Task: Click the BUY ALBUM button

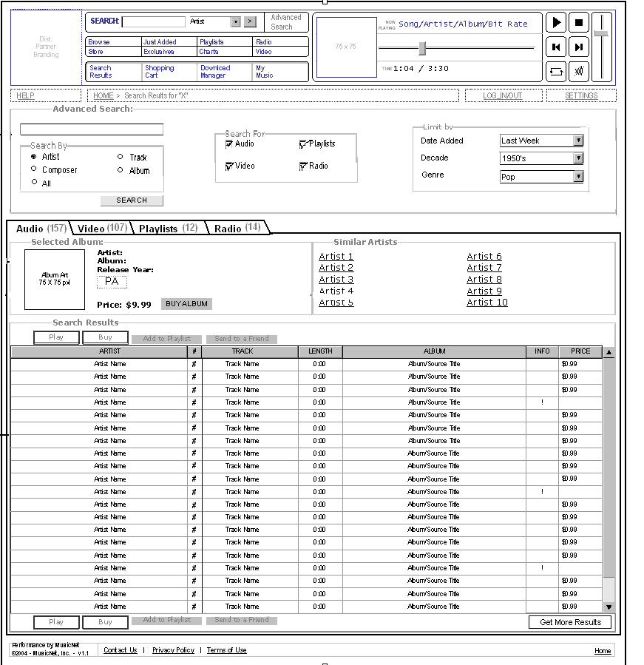Action: point(187,303)
